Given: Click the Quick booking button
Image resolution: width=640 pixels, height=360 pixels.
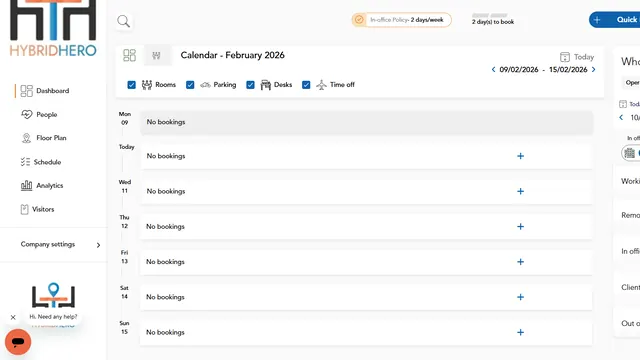Looking at the screenshot, I should click(x=614, y=20).
